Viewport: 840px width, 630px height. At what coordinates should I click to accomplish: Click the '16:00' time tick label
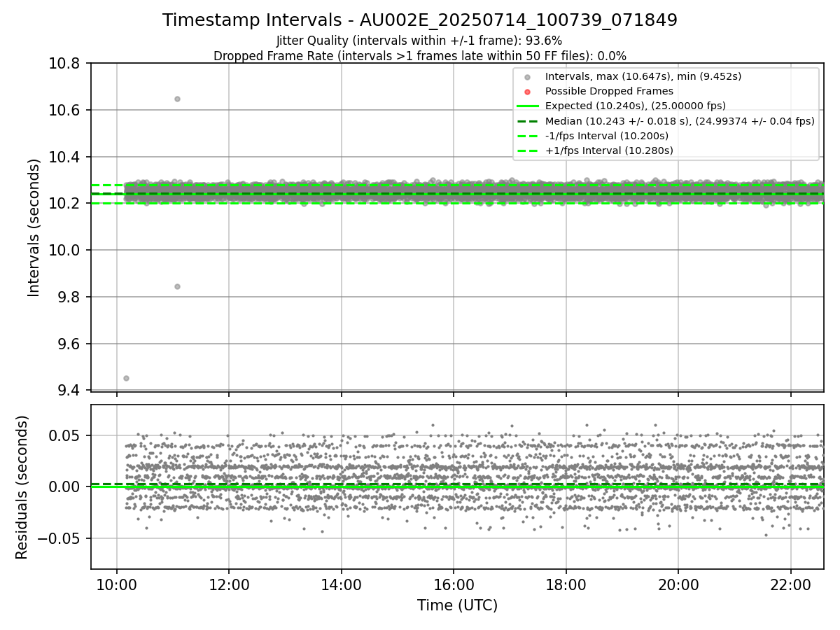tap(454, 585)
